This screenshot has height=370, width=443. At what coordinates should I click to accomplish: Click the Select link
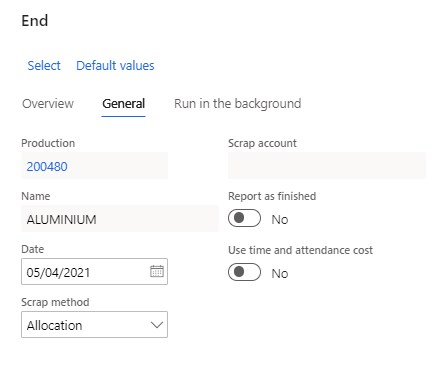click(44, 65)
